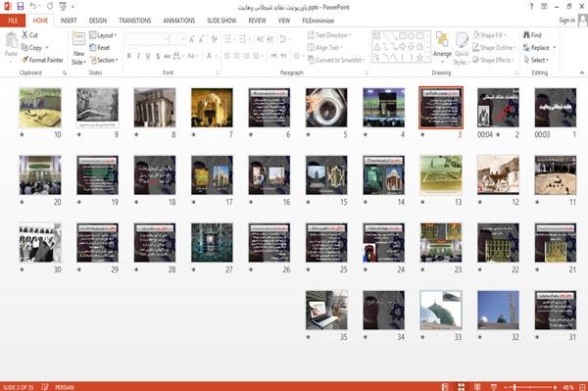Click the zoom out minus button

[x=506, y=387]
